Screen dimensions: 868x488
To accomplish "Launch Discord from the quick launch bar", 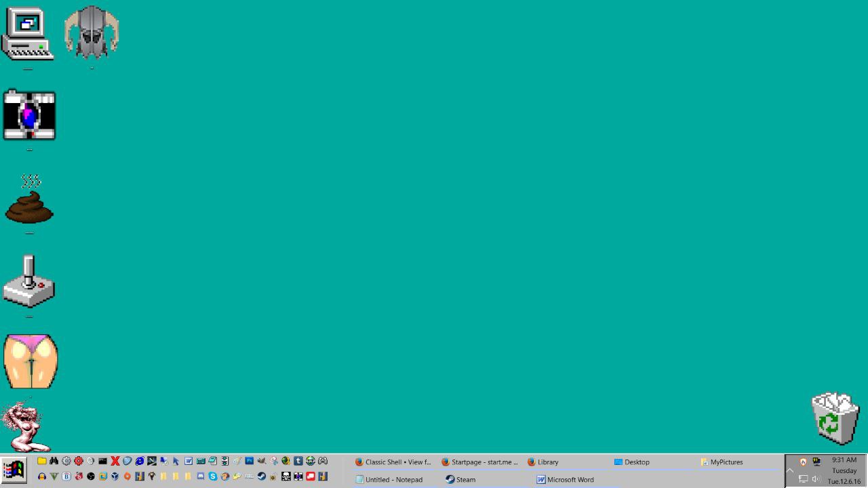I will [x=201, y=476].
